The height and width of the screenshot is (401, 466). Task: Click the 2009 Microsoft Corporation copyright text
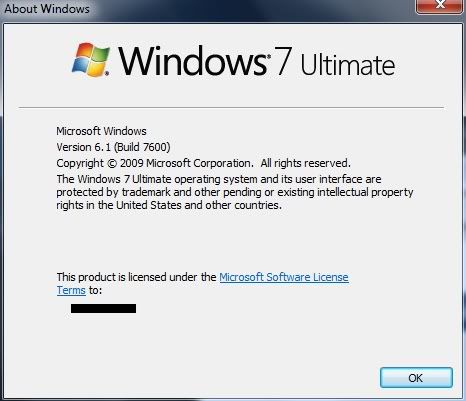(x=186, y=163)
